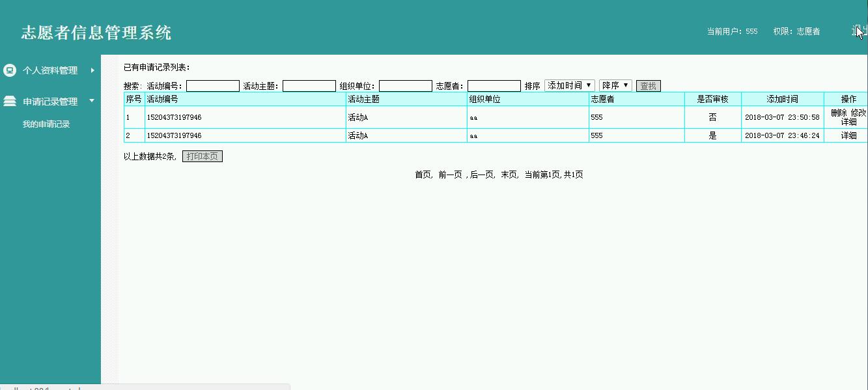Click 删除 for the first record
The image size is (868, 390).
(x=839, y=113)
